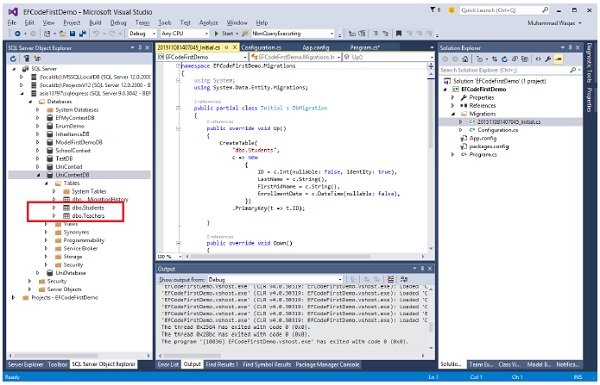Toggle pin on the Solution Explorer panel
Screen dimensions: 600x385
pos(570,47)
